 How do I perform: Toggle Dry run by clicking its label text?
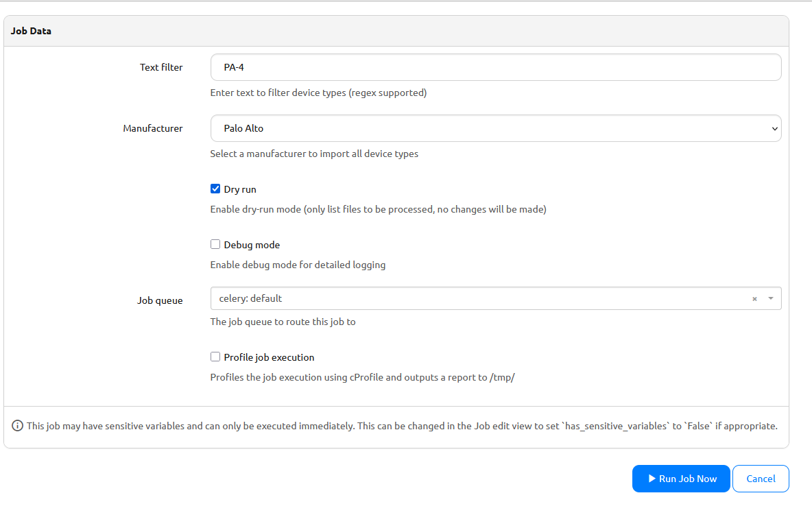[x=240, y=189]
